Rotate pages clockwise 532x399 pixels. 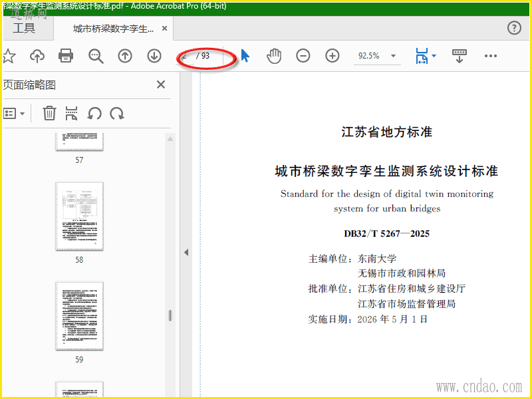coord(117,113)
